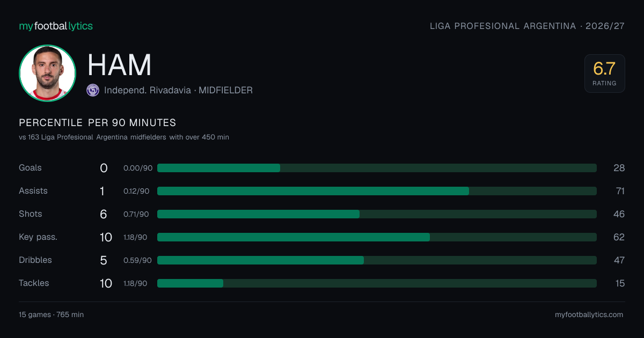
Task: Select the Shots percentile bar
Action: click(x=377, y=214)
